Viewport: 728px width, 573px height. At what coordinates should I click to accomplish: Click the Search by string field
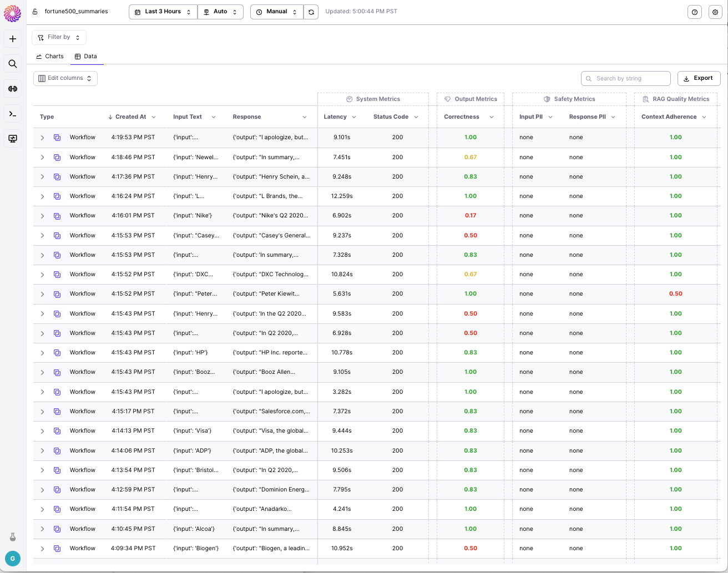coord(625,78)
